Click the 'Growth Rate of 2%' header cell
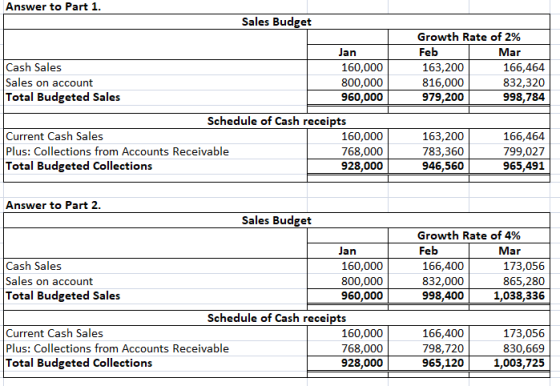Screen dimensions: 560x386 [469, 37]
